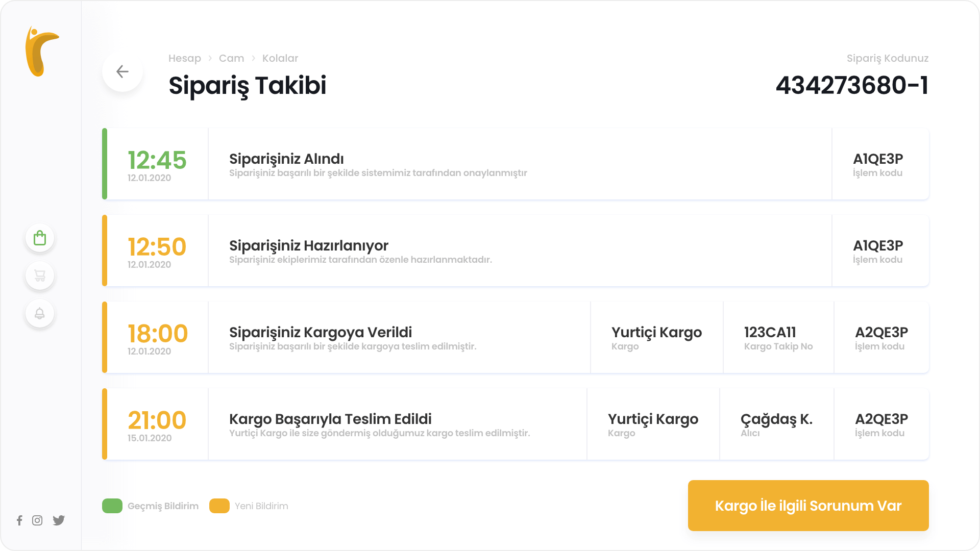Screen dimensions: 980x551
Task: Open the shopping cart sidebar icon
Action: coord(40,276)
